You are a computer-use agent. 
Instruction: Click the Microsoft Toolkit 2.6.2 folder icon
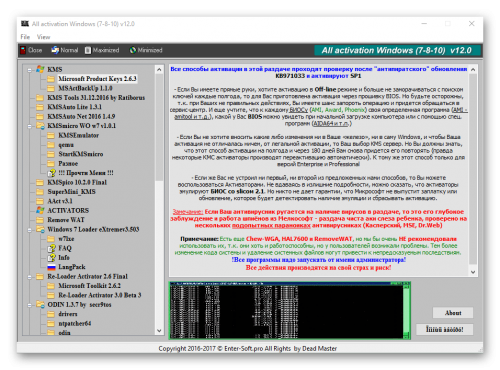click(51, 286)
